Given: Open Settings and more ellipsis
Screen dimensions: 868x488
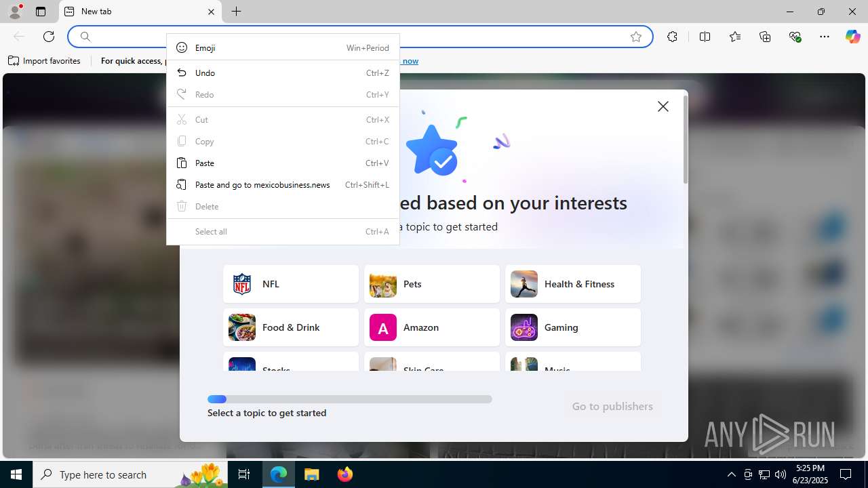Looking at the screenshot, I should [x=825, y=37].
